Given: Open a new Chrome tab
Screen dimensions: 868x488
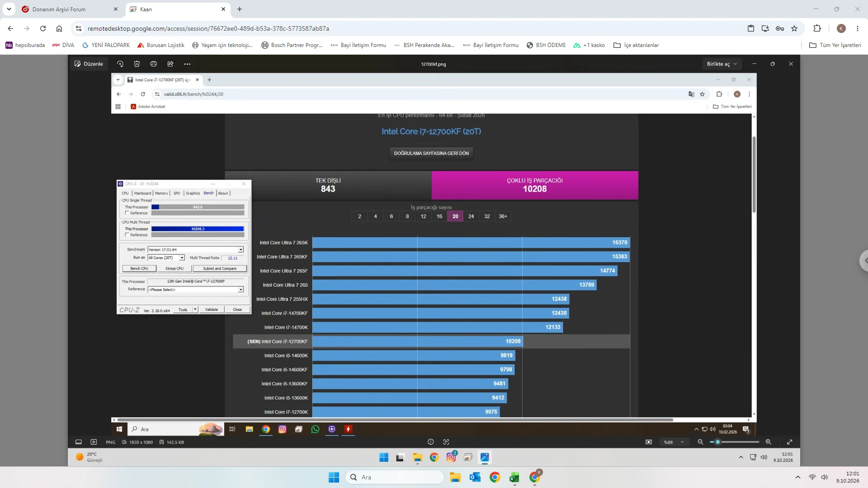Looking at the screenshot, I should tap(240, 9).
